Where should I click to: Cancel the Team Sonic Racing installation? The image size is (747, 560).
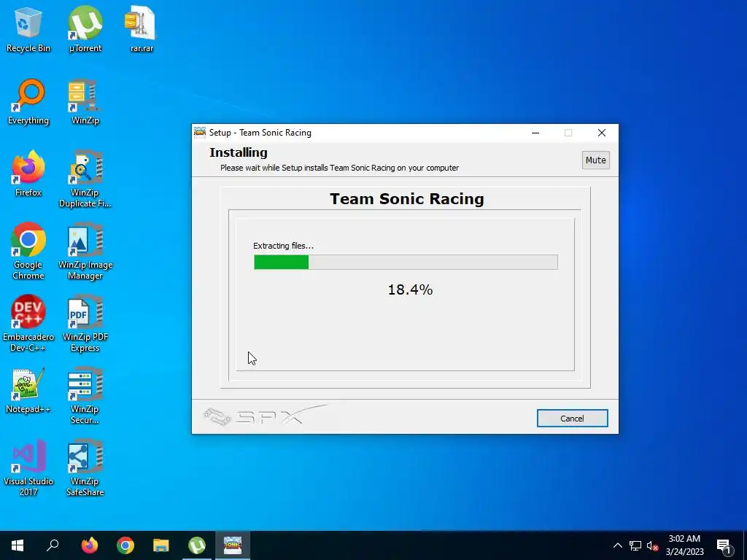click(572, 418)
